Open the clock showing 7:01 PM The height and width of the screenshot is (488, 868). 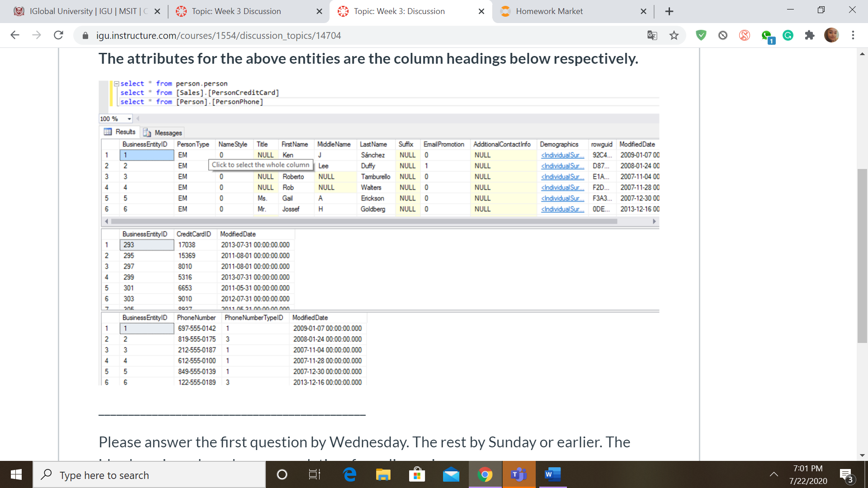(x=808, y=474)
